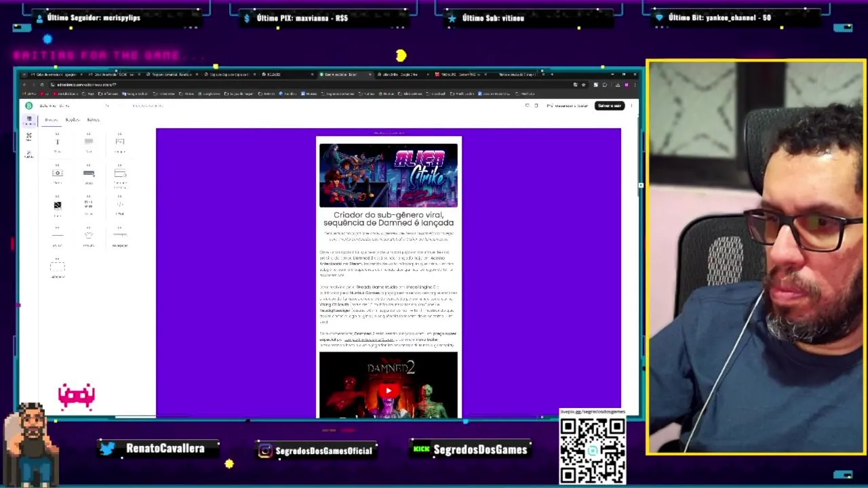Screen dimensions: 868x488
Task: Open the editor's three-dot more menu
Action: [x=631, y=106]
